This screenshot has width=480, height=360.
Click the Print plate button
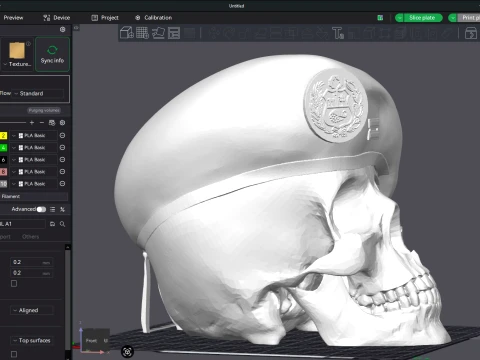click(470, 18)
